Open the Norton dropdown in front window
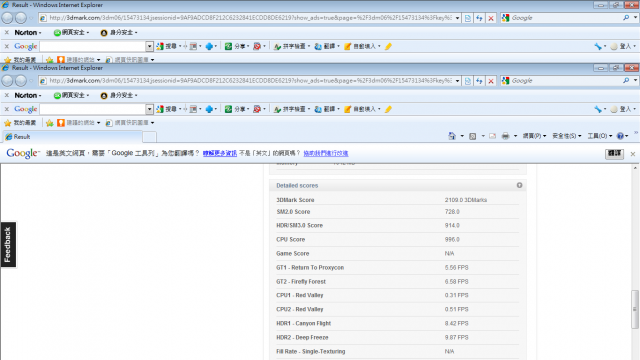 (28, 96)
